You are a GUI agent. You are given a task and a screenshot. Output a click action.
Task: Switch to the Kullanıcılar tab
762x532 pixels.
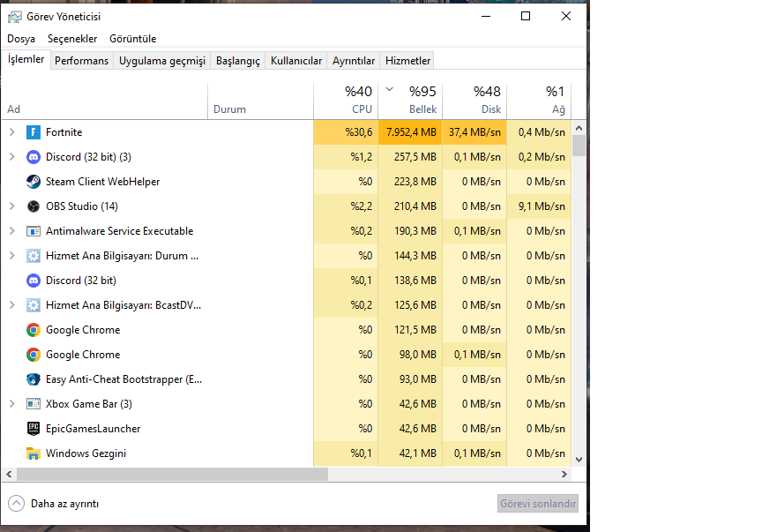[296, 61]
